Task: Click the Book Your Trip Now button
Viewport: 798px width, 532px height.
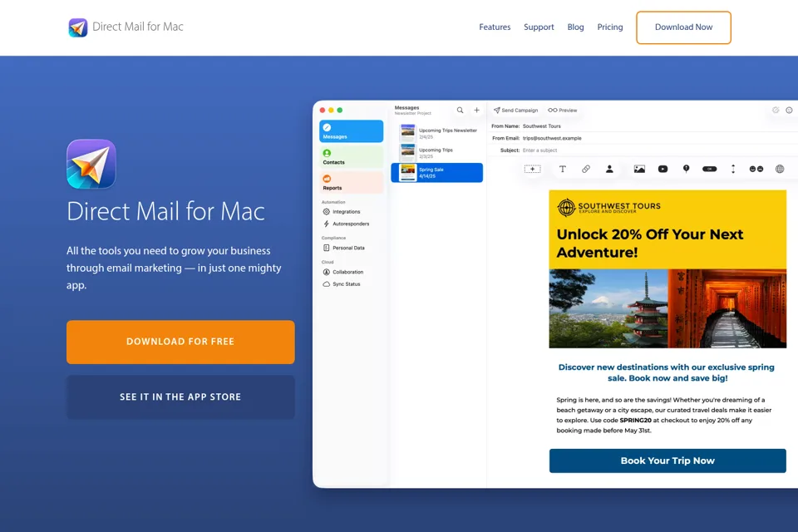Action: coord(667,461)
